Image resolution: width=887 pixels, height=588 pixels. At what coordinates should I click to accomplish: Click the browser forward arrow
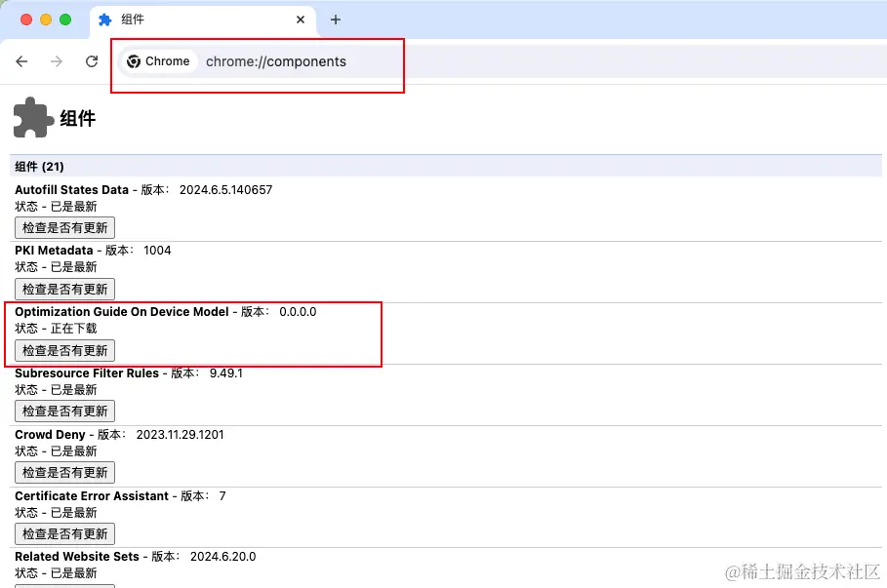point(57,61)
